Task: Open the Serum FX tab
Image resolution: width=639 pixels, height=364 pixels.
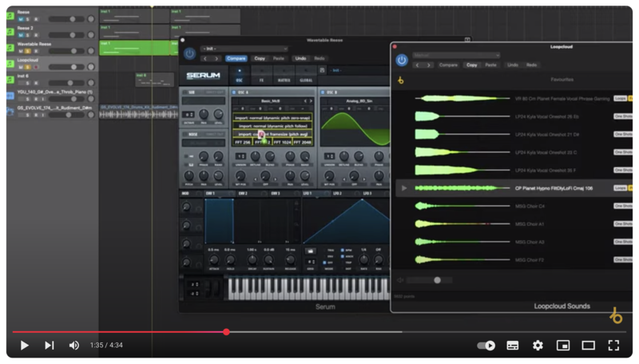Action: 261,76
